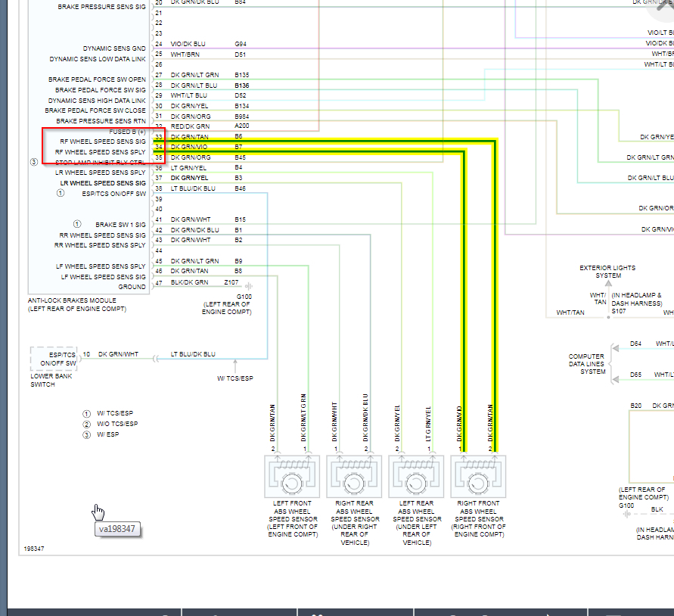This screenshot has width=674, height=616.
Task: Click the circled 3 note beside Stop Lamp Inhibit
Action: (x=34, y=162)
